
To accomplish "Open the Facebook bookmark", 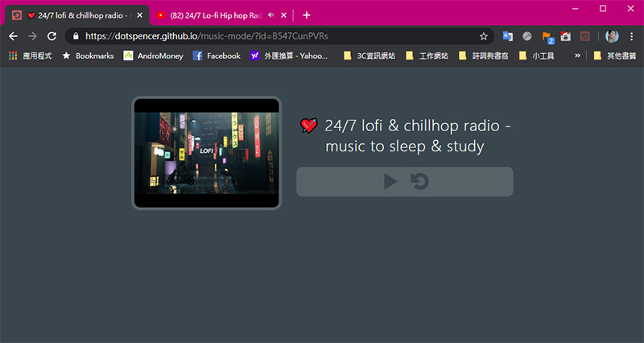I will click(217, 56).
